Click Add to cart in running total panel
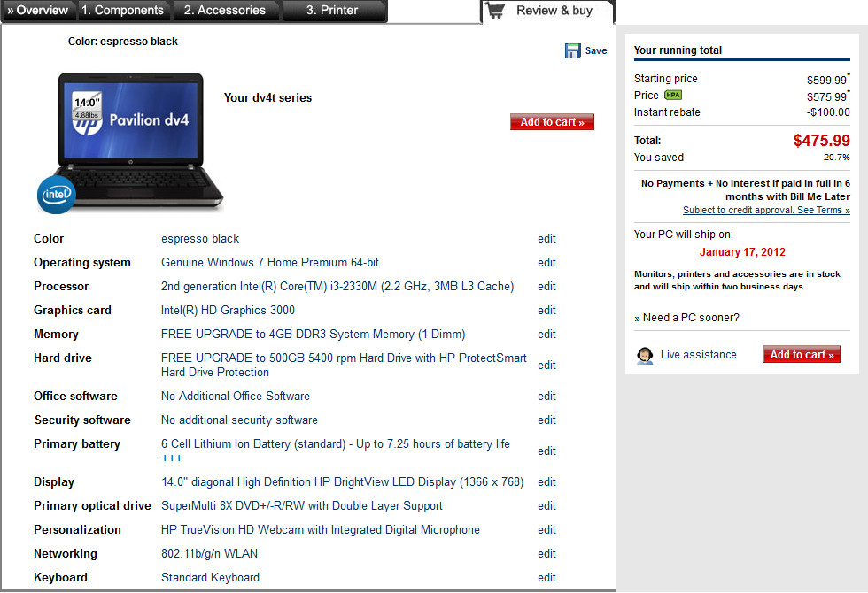Viewport: 868px width, 593px height. pyautogui.click(x=802, y=355)
